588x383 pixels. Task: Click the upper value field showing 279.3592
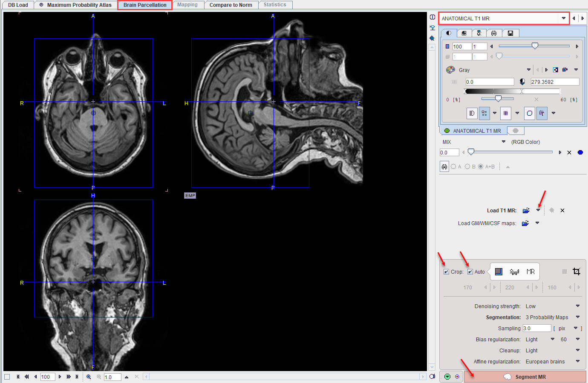click(x=555, y=82)
